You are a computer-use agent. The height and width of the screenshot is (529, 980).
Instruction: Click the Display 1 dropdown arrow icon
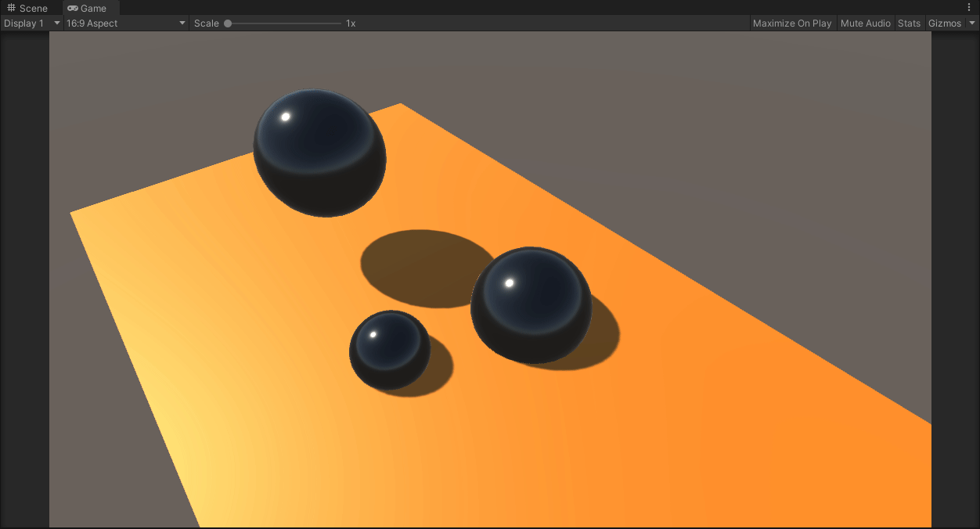click(56, 23)
